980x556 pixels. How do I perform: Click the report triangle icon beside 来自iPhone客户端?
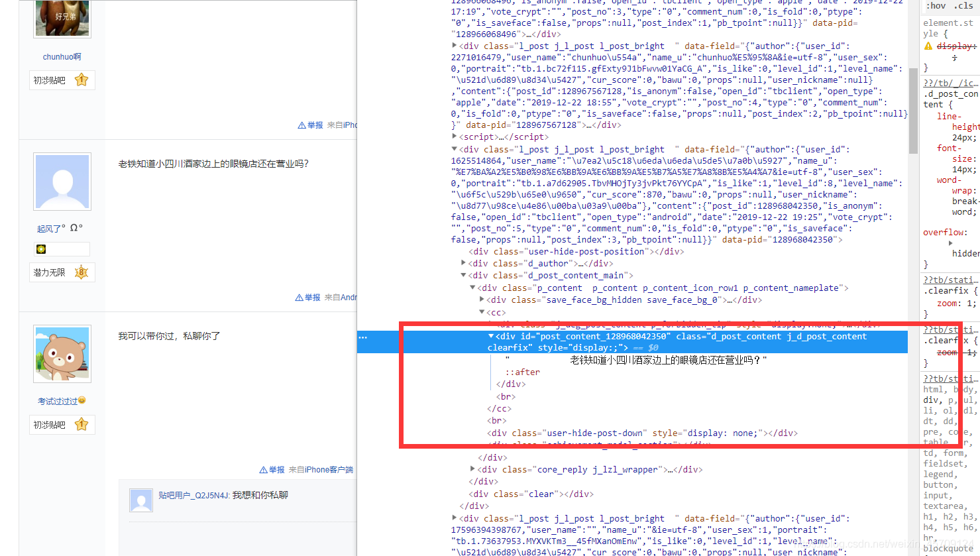264,470
